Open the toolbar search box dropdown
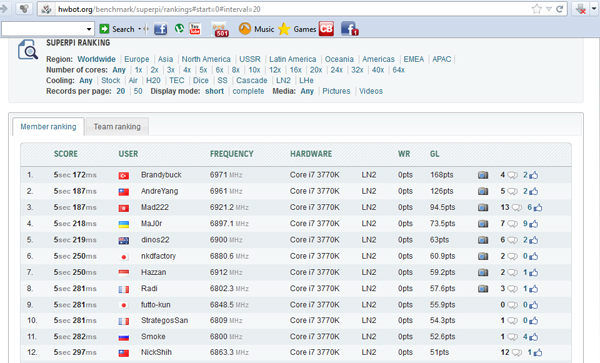This screenshot has width=600, height=363. click(x=88, y=29)
